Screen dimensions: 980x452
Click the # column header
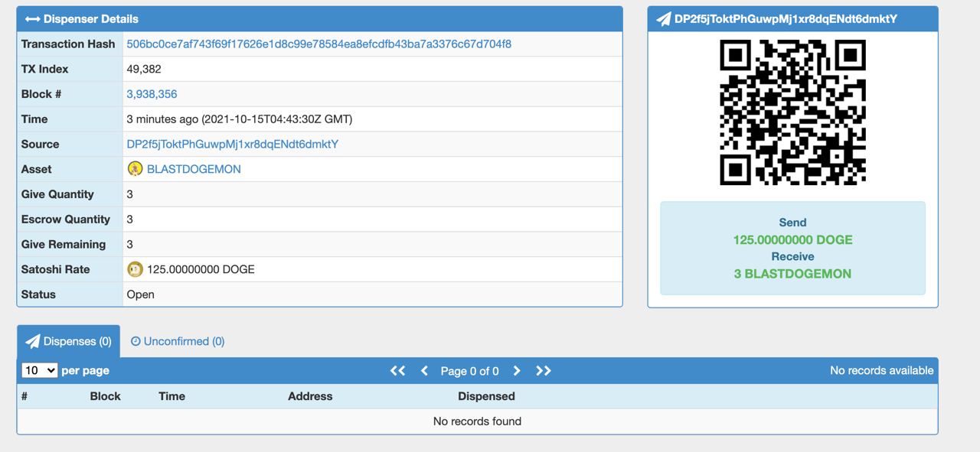point(24,396)
